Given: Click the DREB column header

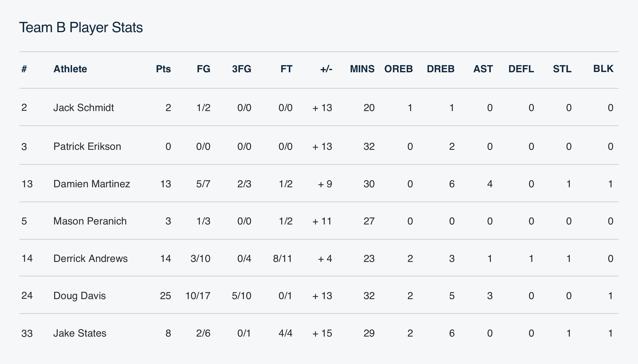Looking at the screenshot, I should [440, 69].
